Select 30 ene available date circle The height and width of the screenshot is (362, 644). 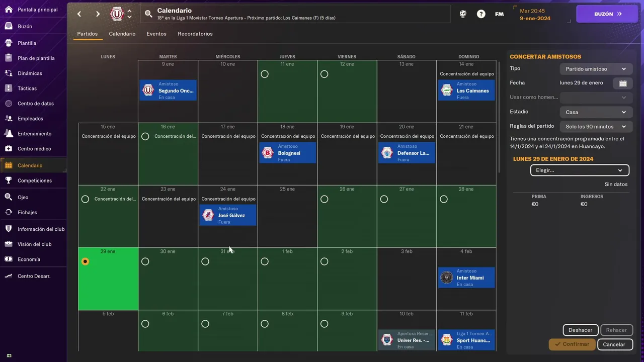click(x=145, y=261)
